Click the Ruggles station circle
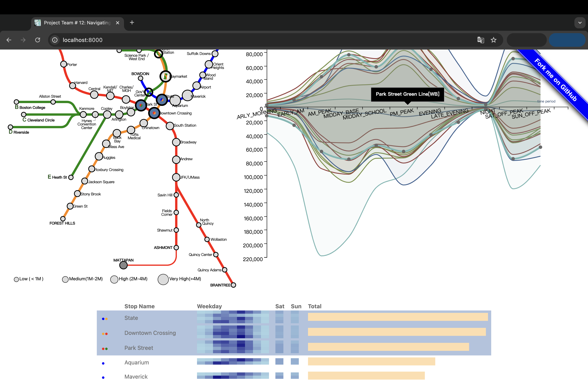 (x=99, y=156)
